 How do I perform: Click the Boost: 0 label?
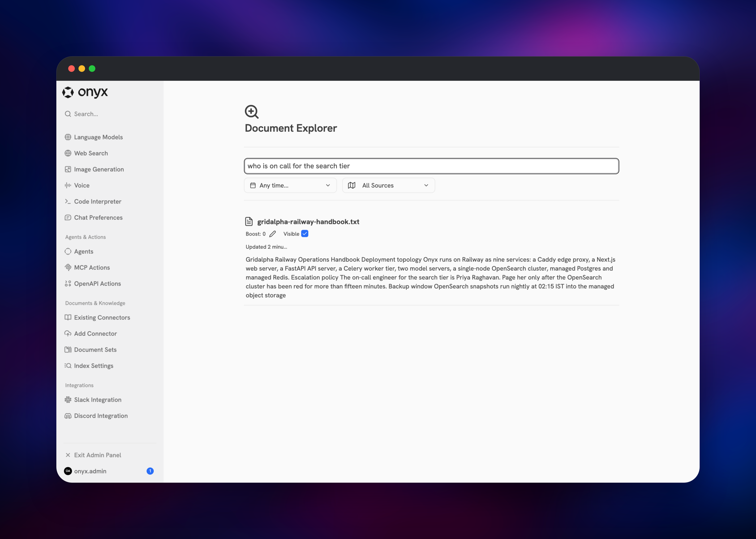point(256,234)
